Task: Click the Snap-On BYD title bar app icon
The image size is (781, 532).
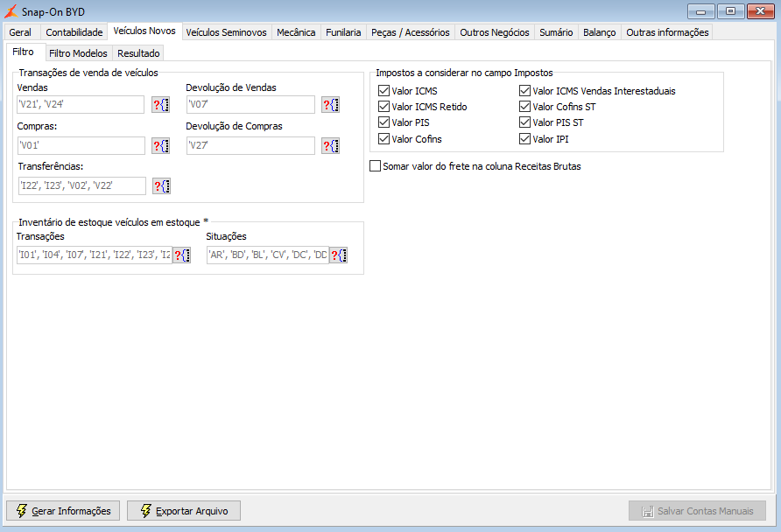Action: (11, 11)
